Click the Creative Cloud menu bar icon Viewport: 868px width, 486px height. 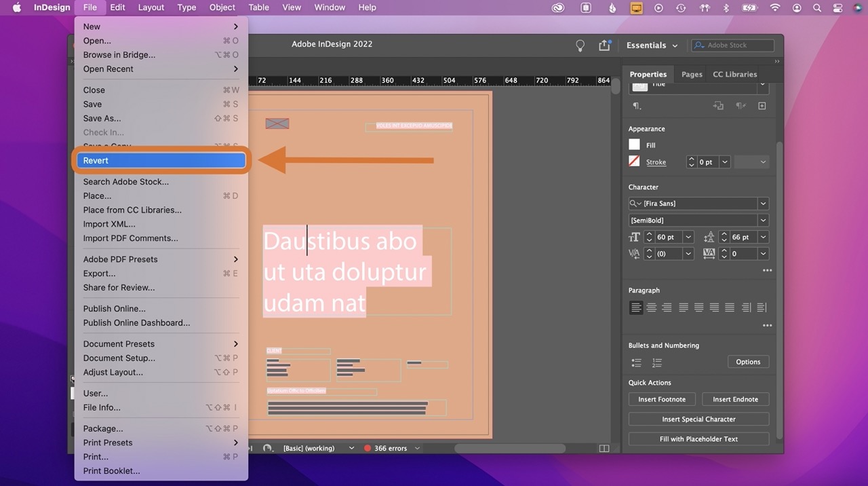[558, 7]
